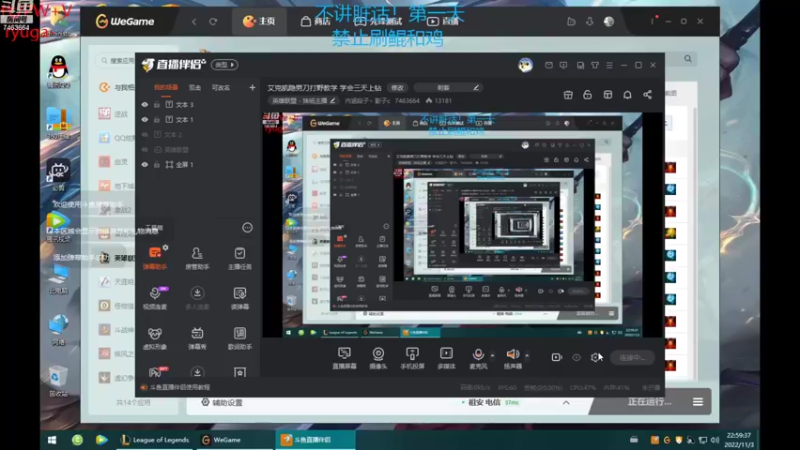800x450 pixels.
Task: Click the layout box icon
Action: coord(607,95)
